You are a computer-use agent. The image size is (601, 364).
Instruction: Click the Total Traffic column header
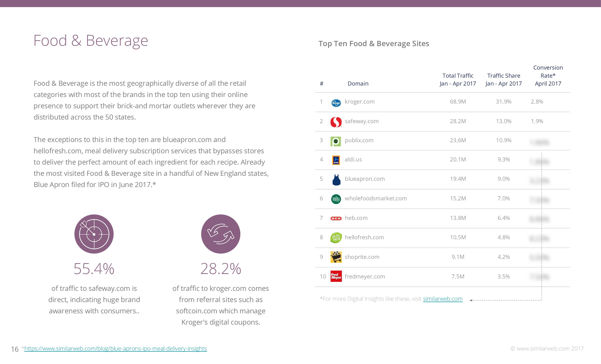click(x=458, y=80)
